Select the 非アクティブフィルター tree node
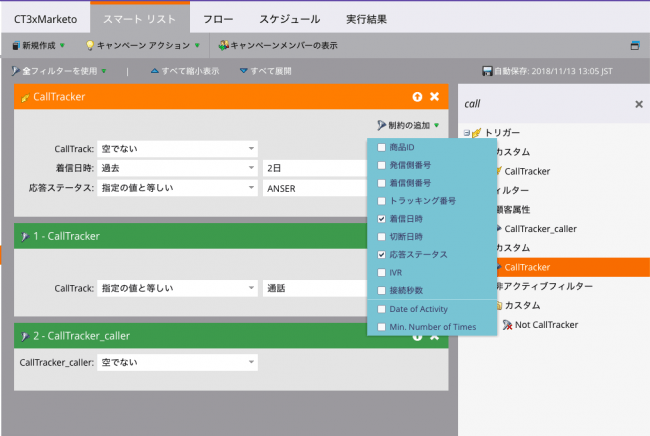Screen dimensions: 650x436 click(x=545, y=286)
